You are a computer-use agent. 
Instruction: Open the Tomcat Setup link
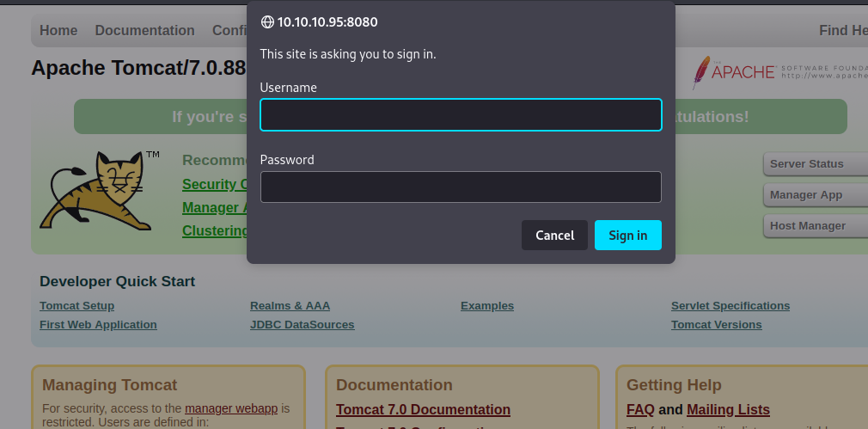pos(77,305)
